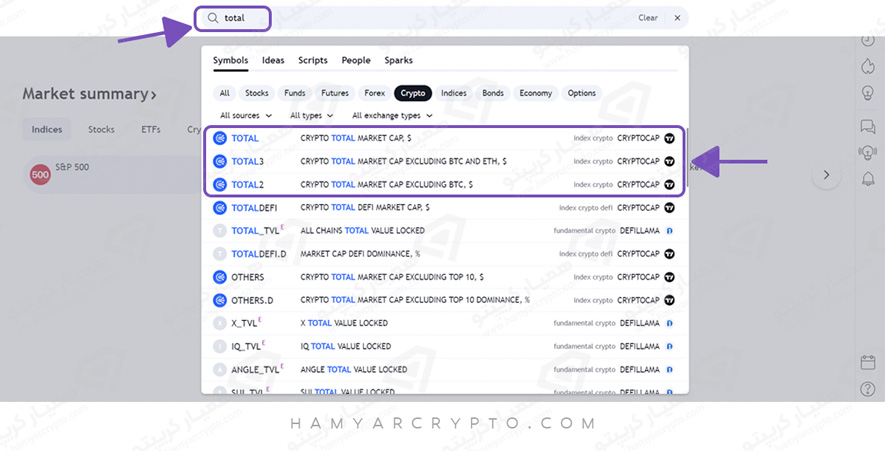Select the Stocks market summary tab
Screen dimensions: 885x451
pos(101,130)
